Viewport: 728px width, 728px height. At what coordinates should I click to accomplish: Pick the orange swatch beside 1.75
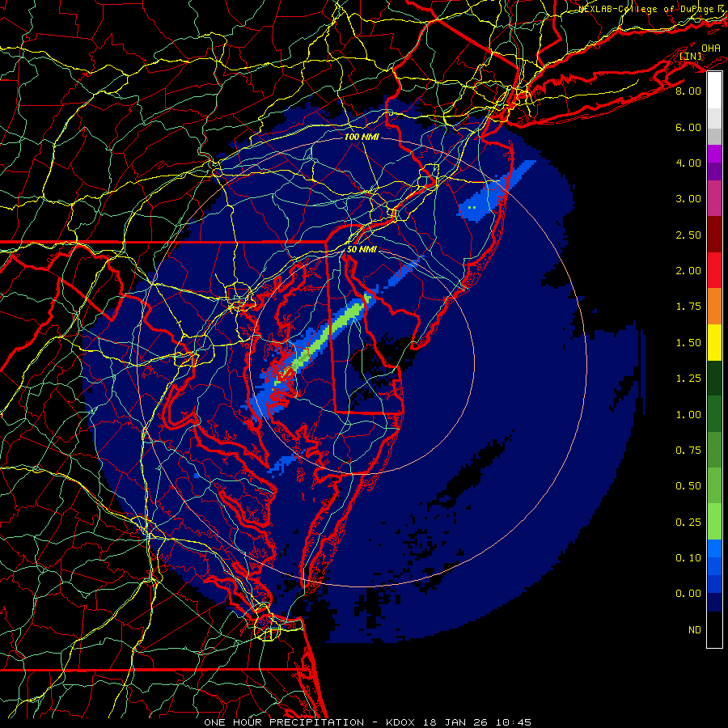tap(714, 306)
